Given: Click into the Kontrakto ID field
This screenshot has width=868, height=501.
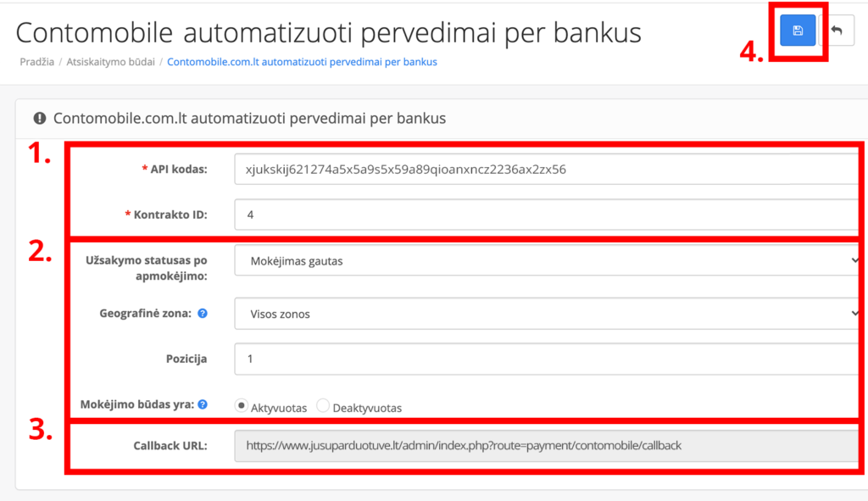Looking at the screenshot, I should [x=550, y=214].
